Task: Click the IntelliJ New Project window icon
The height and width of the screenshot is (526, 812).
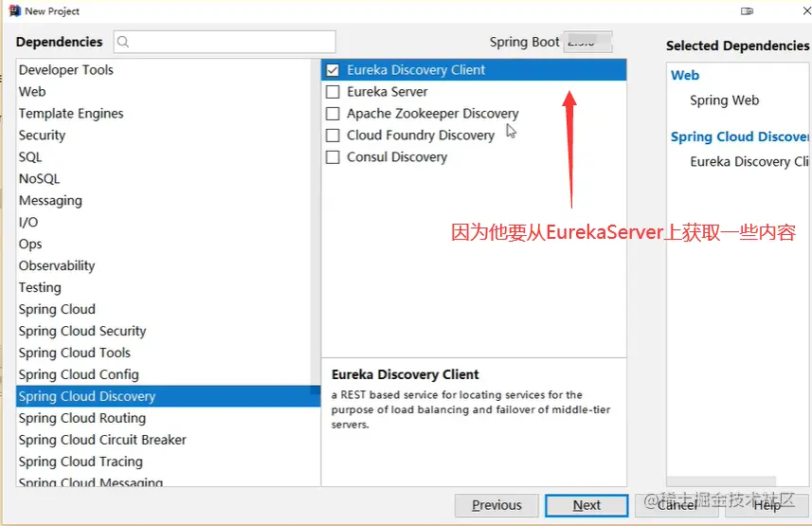Action: pos(14,10)
